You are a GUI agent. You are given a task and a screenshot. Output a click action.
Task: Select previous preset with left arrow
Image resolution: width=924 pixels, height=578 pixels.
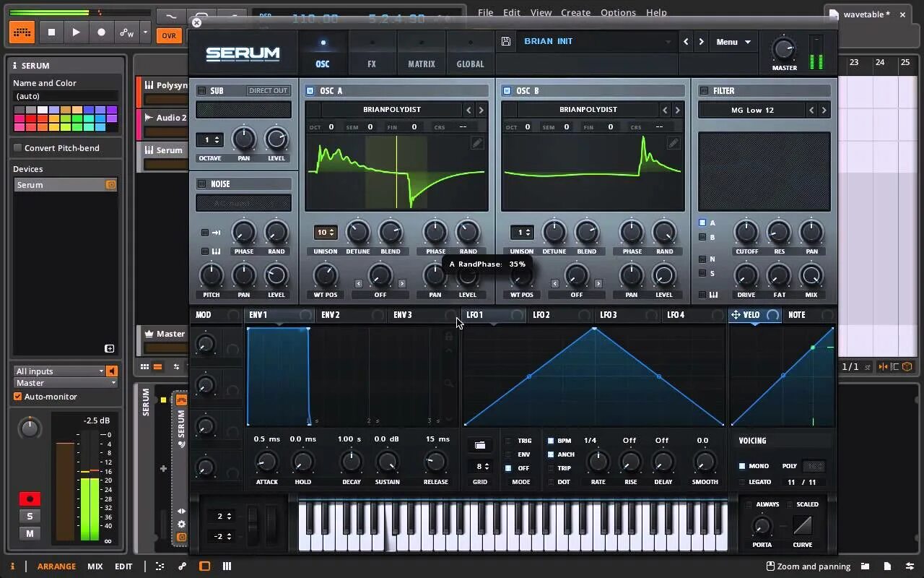pyautogui.click(x=686, y=42)
